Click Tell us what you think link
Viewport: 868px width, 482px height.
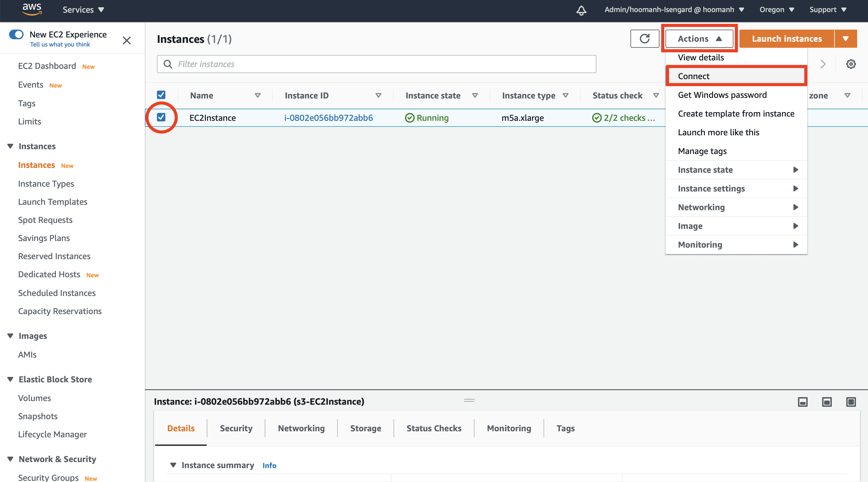coord(60,44)
